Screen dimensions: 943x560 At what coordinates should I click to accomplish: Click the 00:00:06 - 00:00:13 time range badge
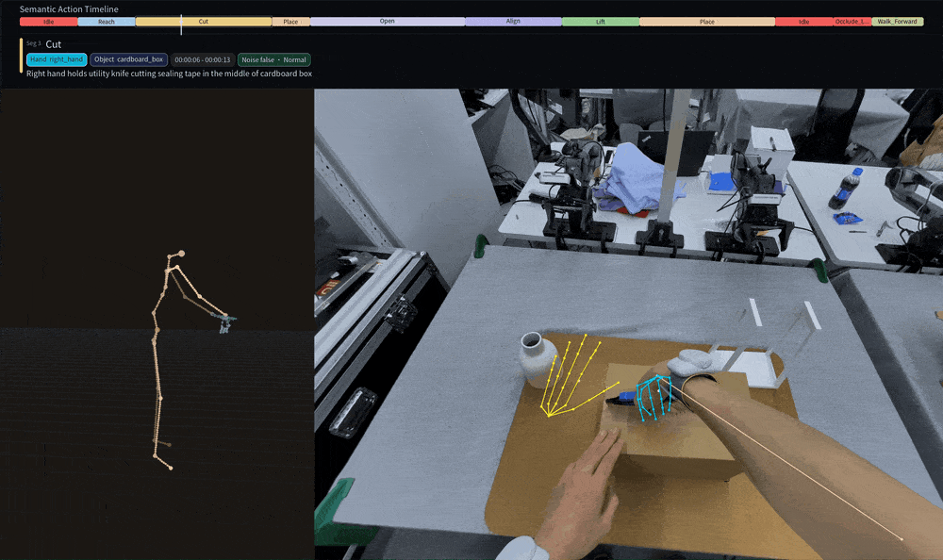point(203,59)
